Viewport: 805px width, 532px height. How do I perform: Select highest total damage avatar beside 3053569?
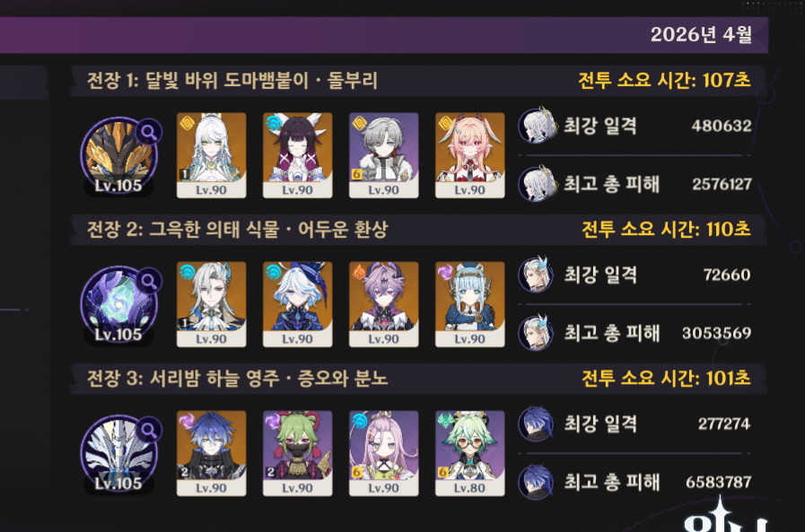click(x=536, y=333)
